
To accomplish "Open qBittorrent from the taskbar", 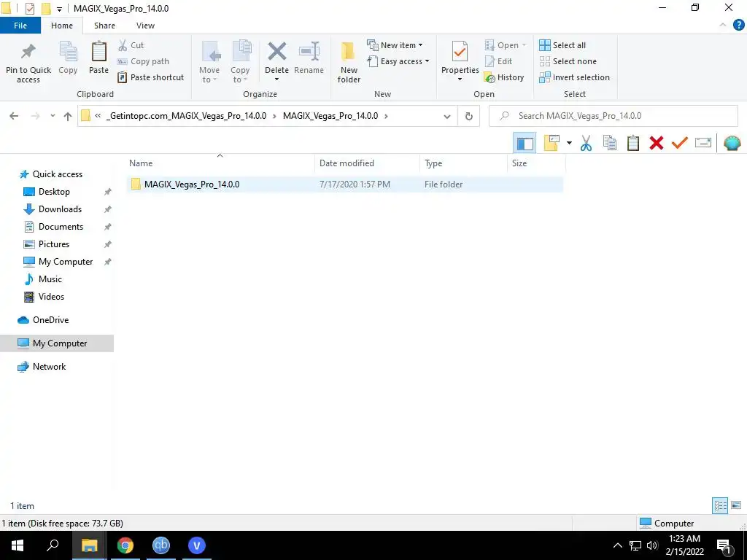I will (x=161, y=545).
